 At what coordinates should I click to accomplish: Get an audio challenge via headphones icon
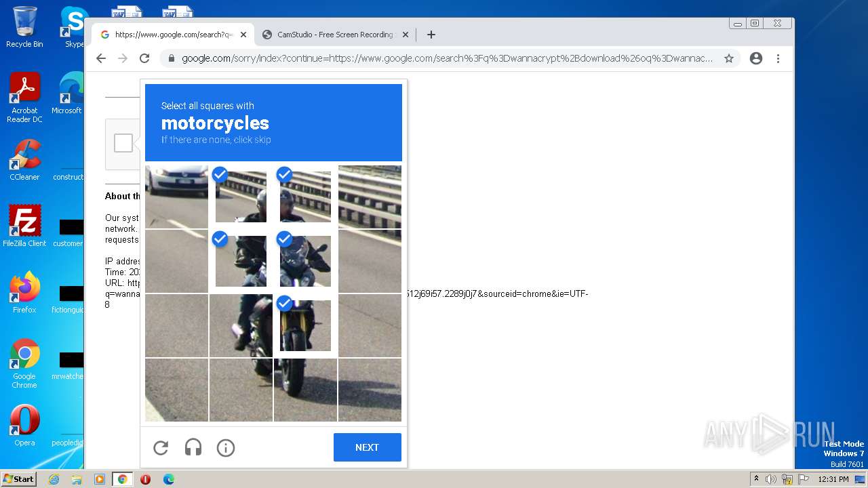click(x=193, y=447)
